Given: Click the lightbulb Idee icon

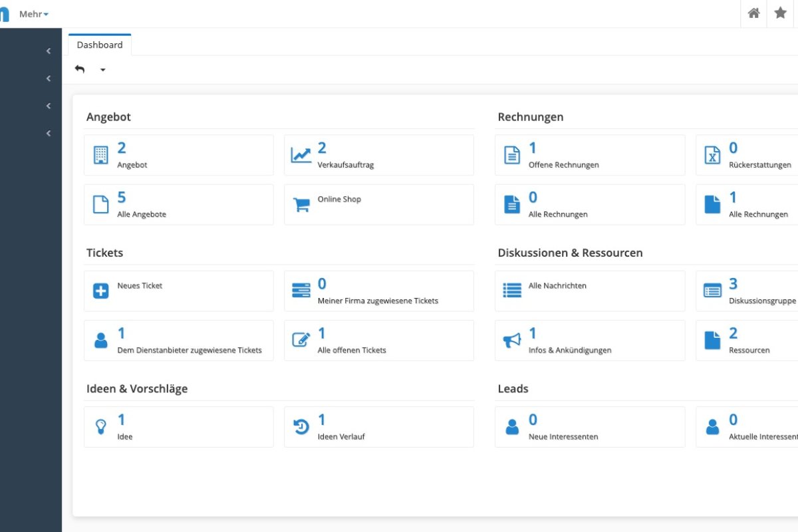Looking at the screenshot, I should pyautogui.click(x=100, y=427).
